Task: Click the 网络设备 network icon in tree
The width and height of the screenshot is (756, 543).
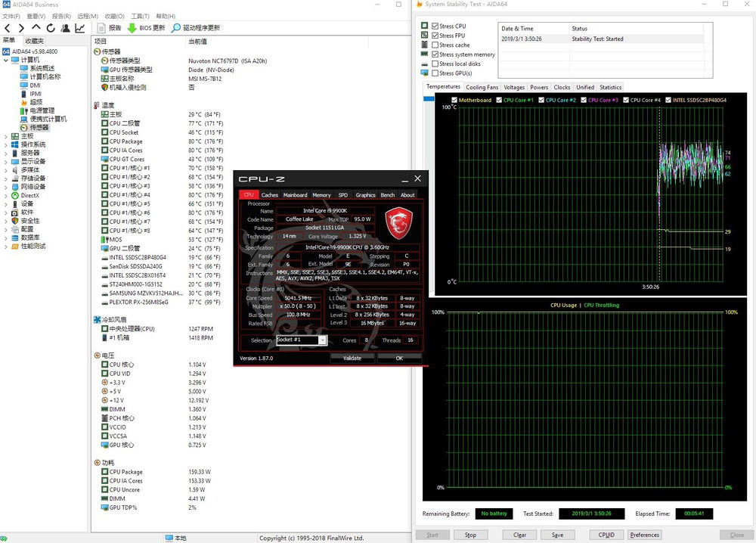Action: pos(15,187)
